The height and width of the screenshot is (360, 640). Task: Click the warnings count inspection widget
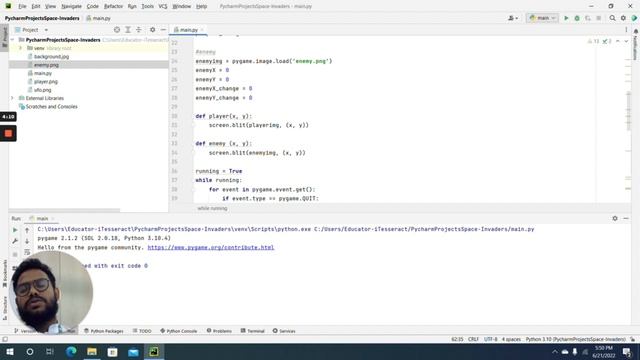point(593,41)
